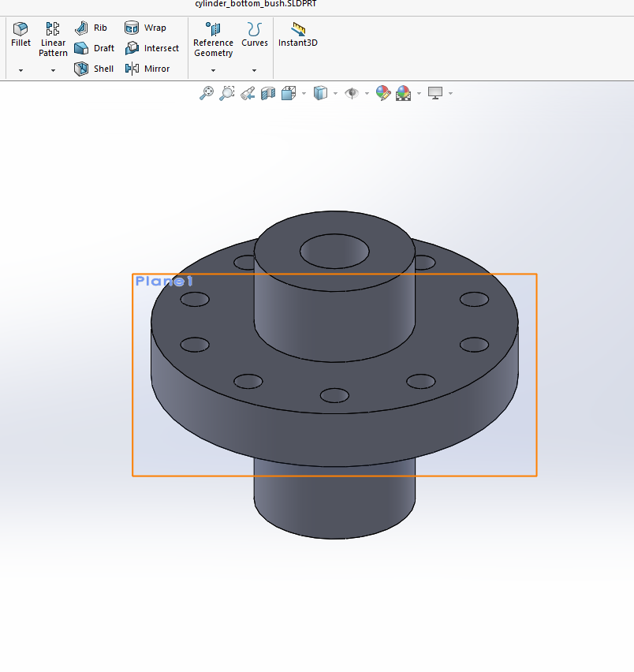The image size is (634, 672).
Task: Open the Display Style menu
Action: [320, 93]
